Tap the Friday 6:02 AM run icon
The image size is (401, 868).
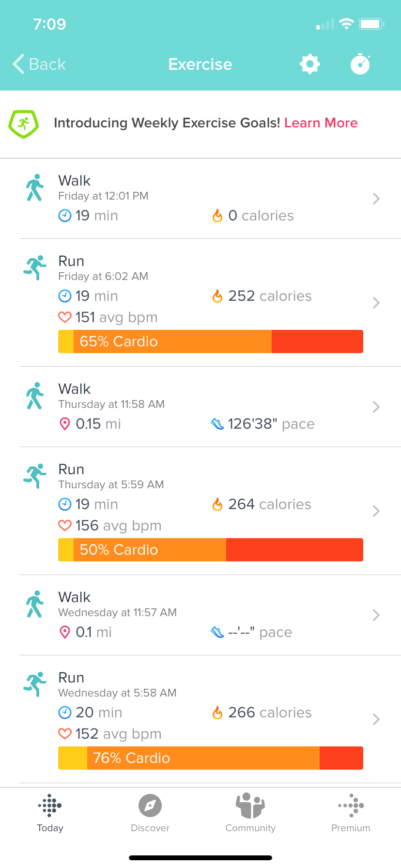tap(35, 267)
